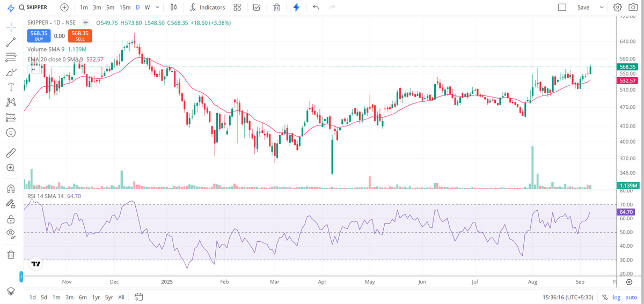The height and width of the screenshot is (304, 644).
Task: Toggle stay in drawing mode pencil lock
Action: pyautogui.click(x=11, y=204)
